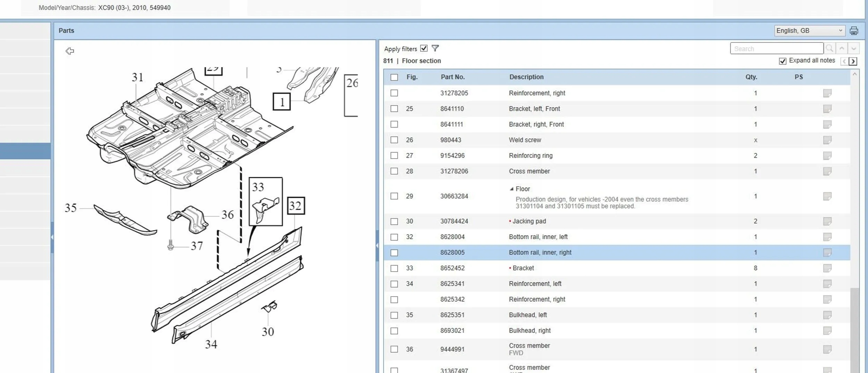Open note icon for Reinforcement, left row
The width and height of the screenshot is (868, 373).
coord(827,284)
